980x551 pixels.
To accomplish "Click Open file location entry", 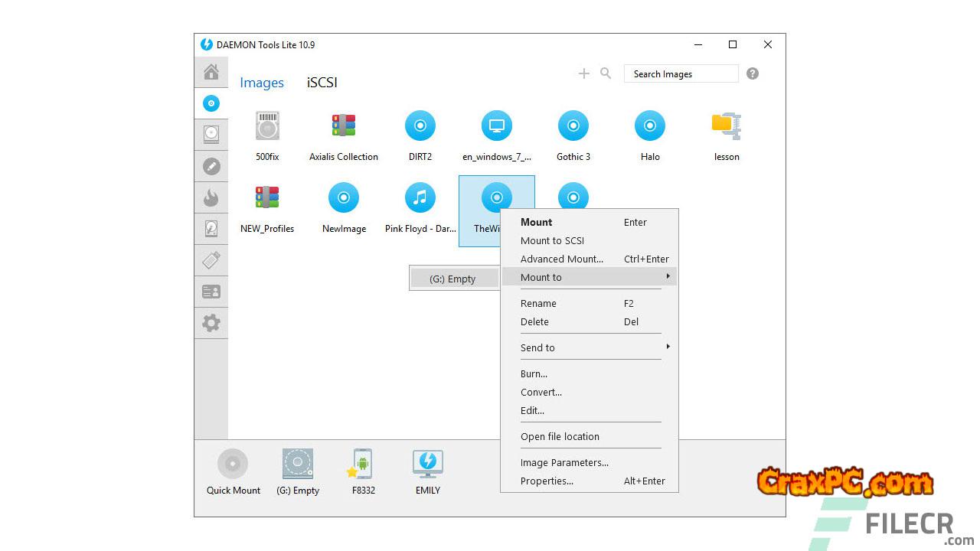I will pyautogui.click(x=560, y=436).
